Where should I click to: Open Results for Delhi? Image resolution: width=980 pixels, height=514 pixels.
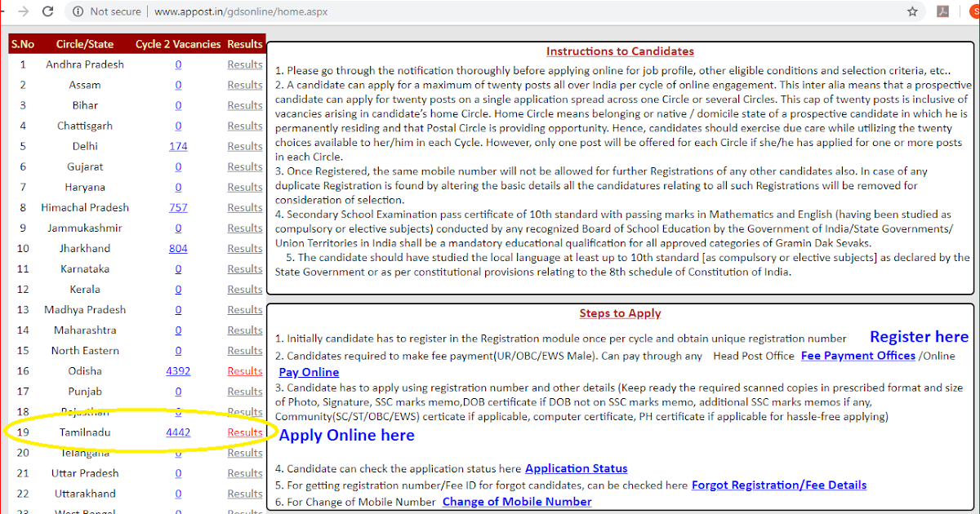coord(245,146)
